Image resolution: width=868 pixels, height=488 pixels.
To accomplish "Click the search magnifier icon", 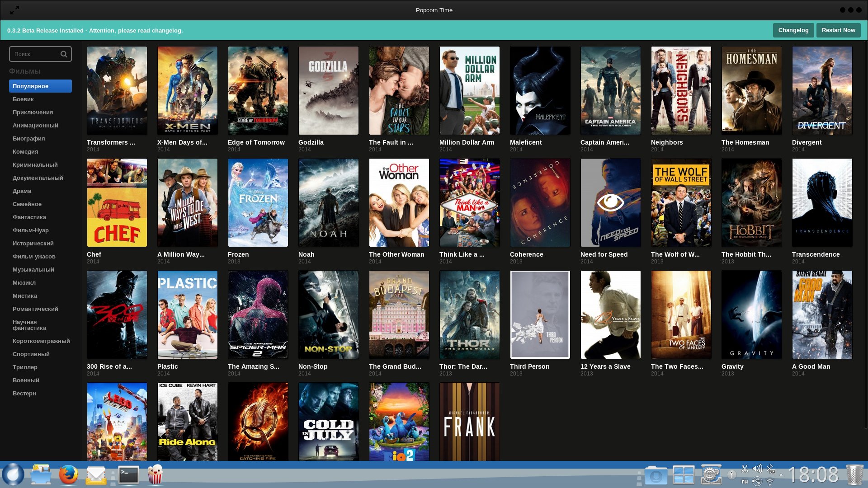I will click(x=64, y=54).
